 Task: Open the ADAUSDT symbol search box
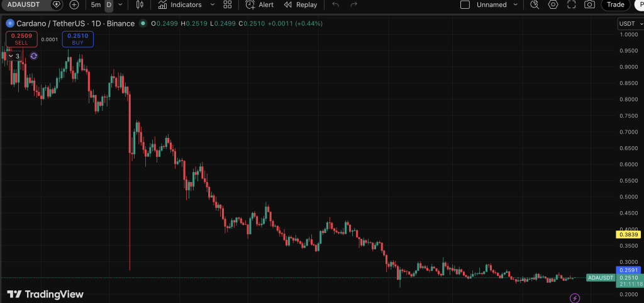coord(24,5)
